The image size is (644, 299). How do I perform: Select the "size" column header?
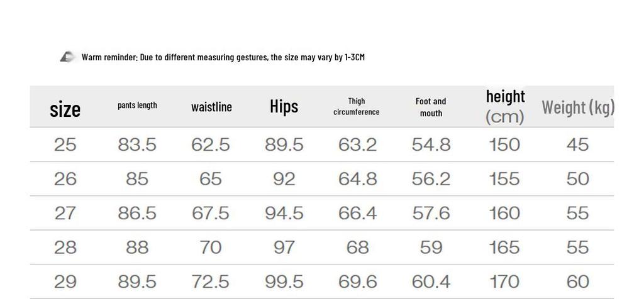point(65,109)
